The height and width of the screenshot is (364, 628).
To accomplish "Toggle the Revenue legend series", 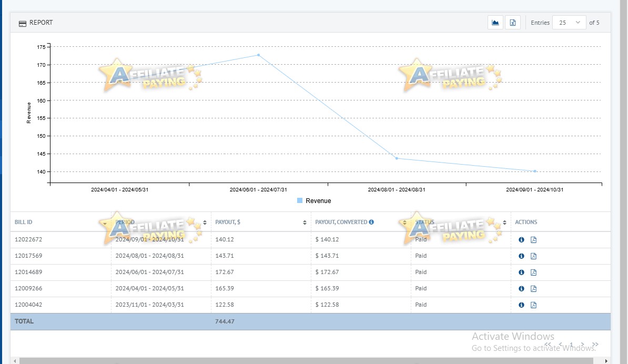I will point(314,200).
